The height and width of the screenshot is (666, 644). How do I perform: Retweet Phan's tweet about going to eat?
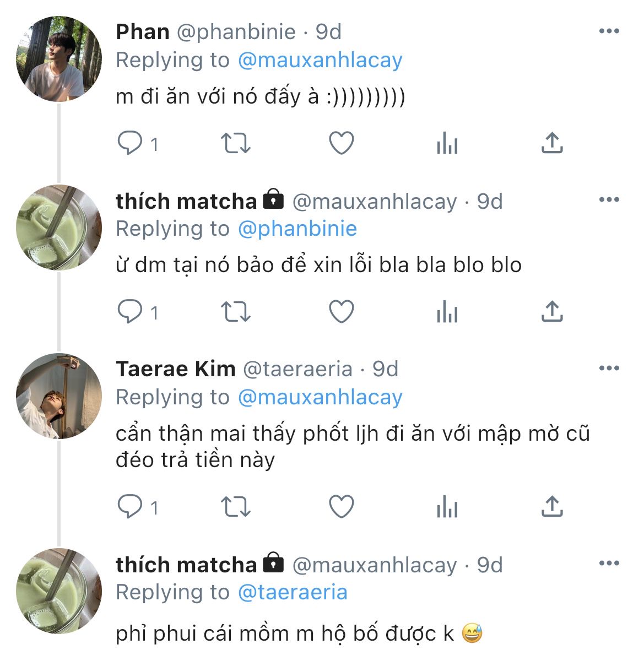[235, 144]
